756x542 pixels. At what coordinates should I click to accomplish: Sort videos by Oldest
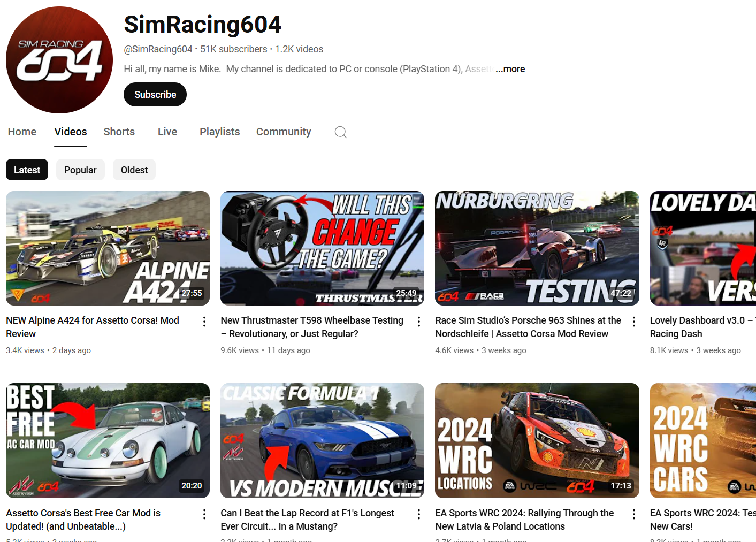pyautogui.click(x=134, y=170)
